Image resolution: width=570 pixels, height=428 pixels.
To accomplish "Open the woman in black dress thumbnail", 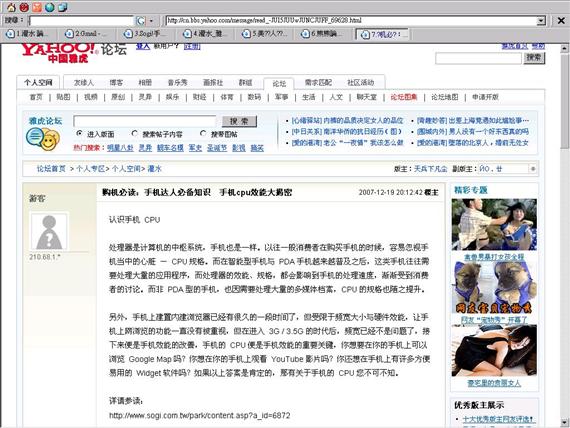I will pyautogui.click(x=494, y=351).
